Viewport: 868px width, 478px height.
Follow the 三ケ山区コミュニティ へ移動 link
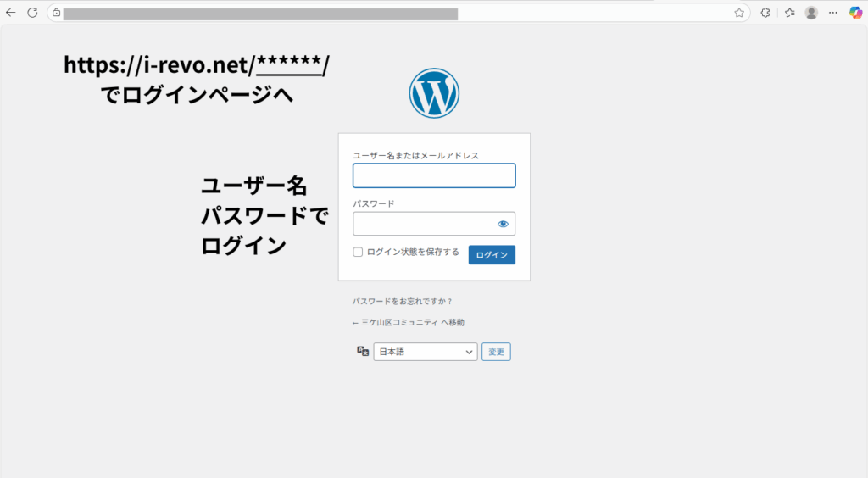point(408,323)
